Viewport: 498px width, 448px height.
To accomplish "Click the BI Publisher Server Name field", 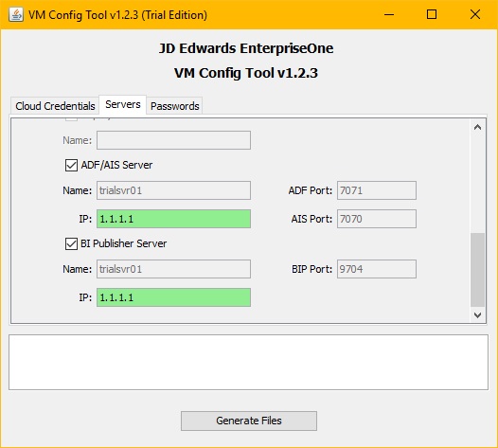I will click(173, 269).
